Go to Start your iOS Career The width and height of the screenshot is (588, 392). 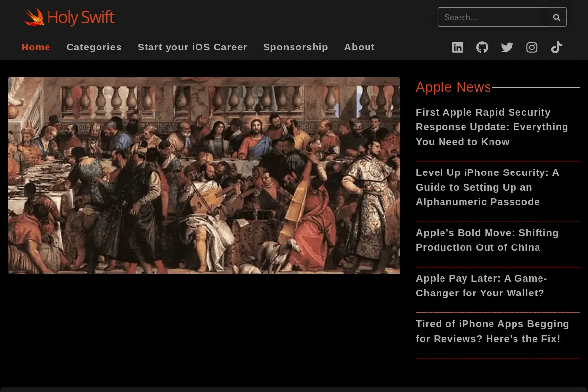[x=193, y=47]
